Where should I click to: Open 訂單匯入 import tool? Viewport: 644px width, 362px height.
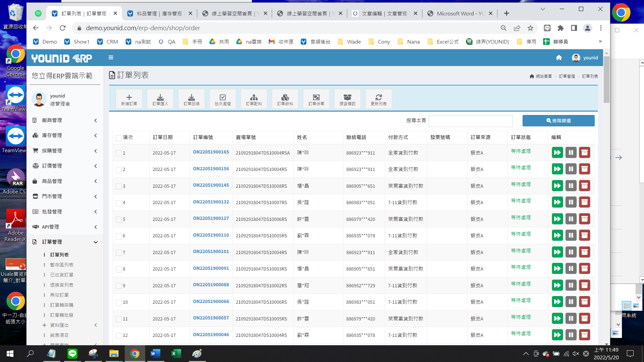point(160,98)
